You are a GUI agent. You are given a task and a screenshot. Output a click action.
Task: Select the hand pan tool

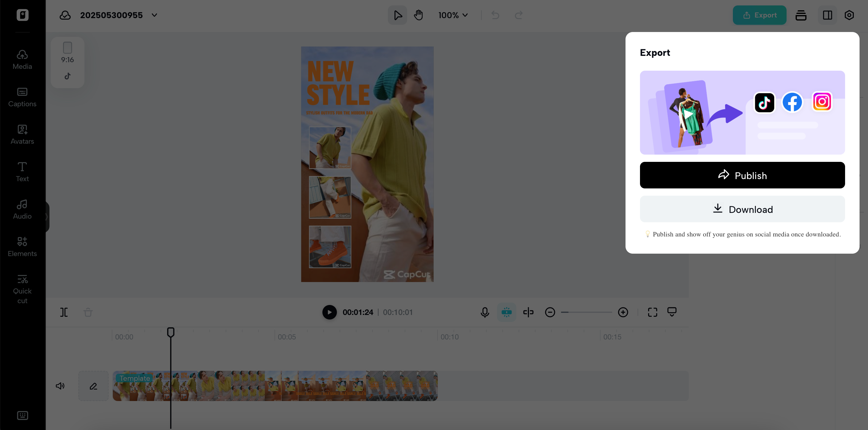(419, 15)
